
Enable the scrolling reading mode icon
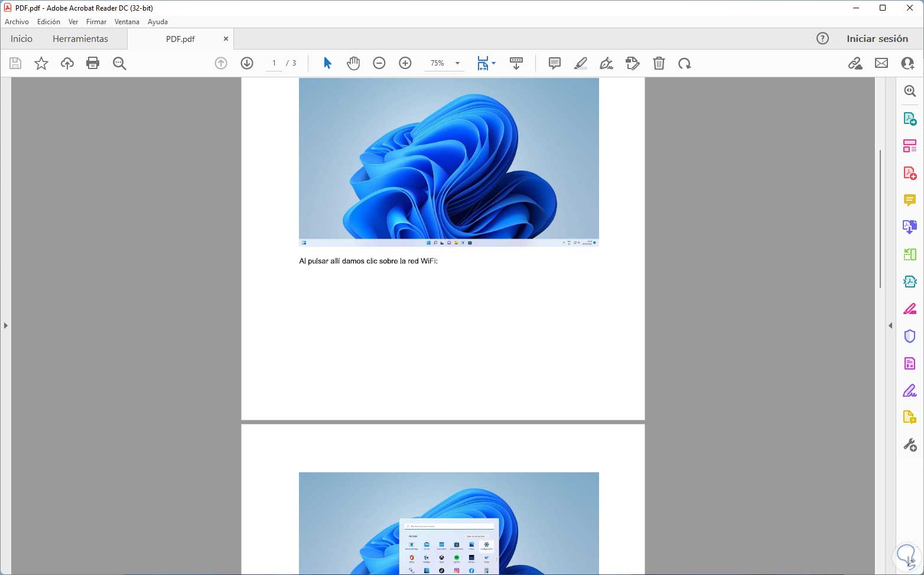coord(516,63)
